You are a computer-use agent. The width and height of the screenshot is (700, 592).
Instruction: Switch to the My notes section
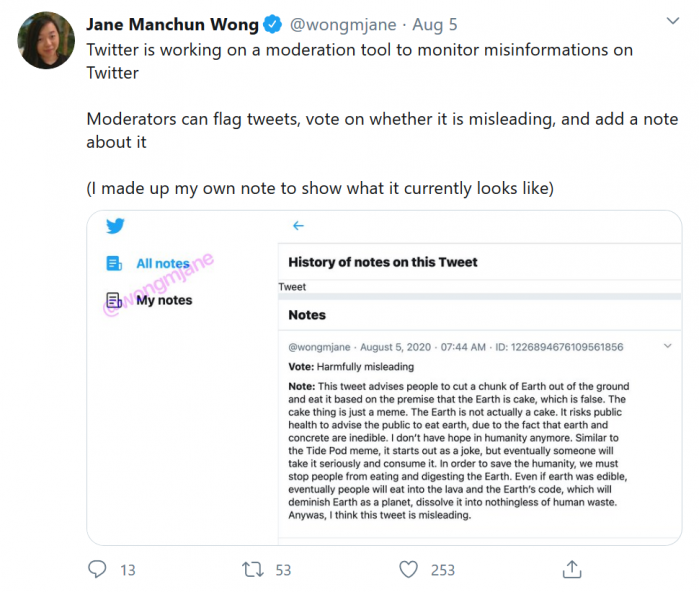164,300
